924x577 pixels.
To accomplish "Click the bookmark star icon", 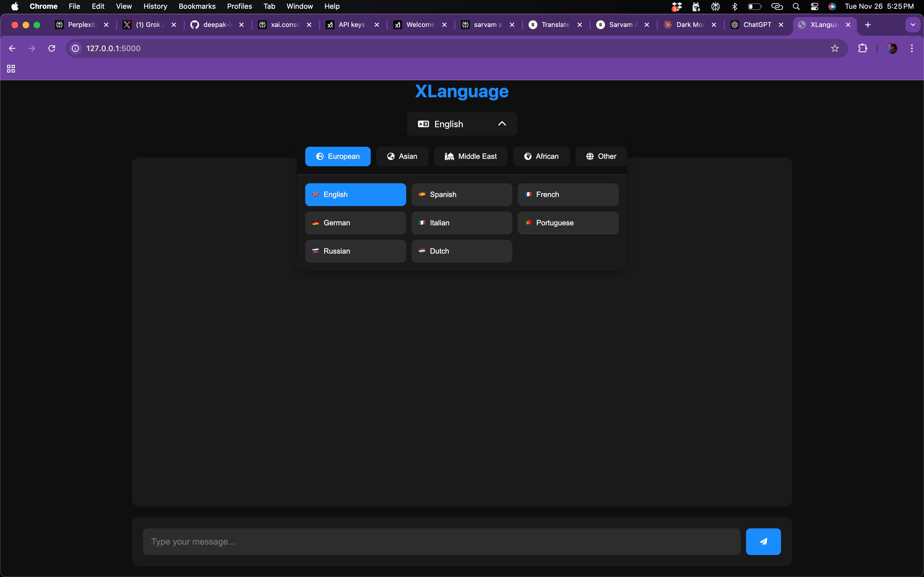I will tap(835, 48).
